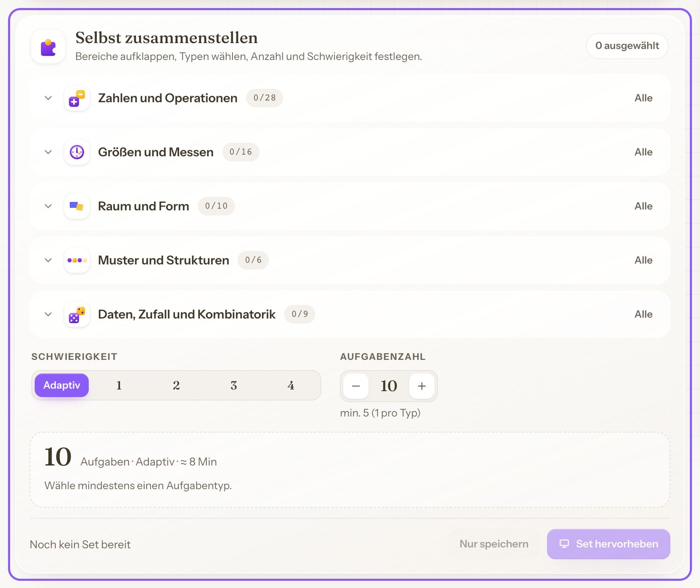Click the Zahlen und Operationen title

point(168,98)
